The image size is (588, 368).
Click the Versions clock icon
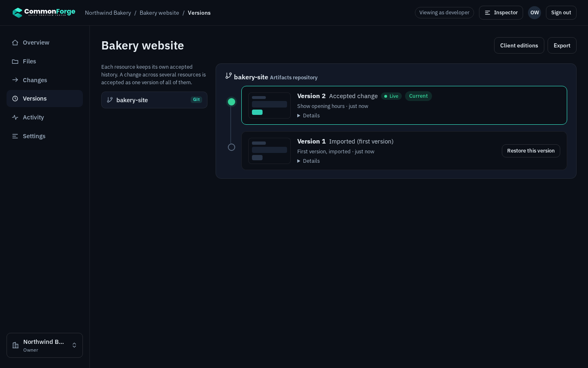click(x=15, y=99)
